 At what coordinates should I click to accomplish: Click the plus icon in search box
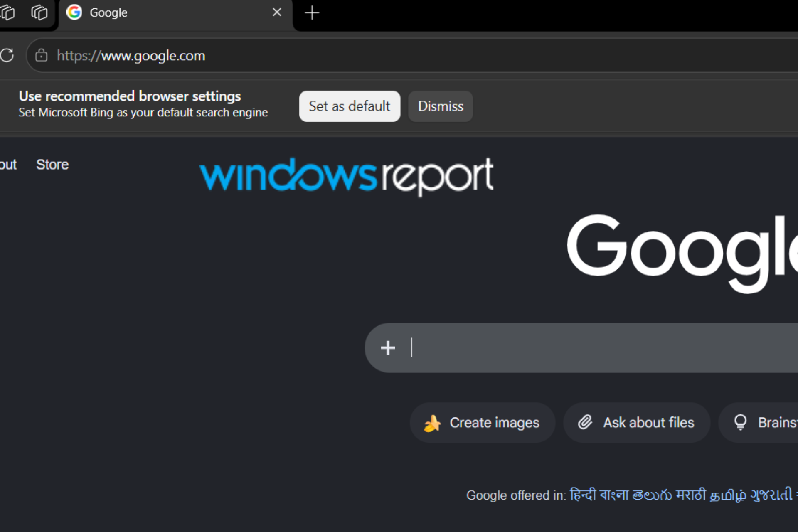point(388,348)
